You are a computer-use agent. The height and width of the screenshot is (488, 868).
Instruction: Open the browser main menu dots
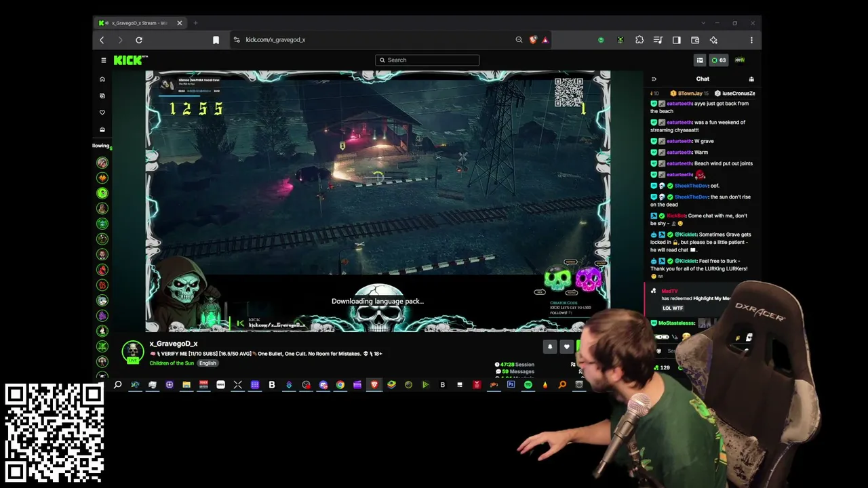tap(751, 40)
